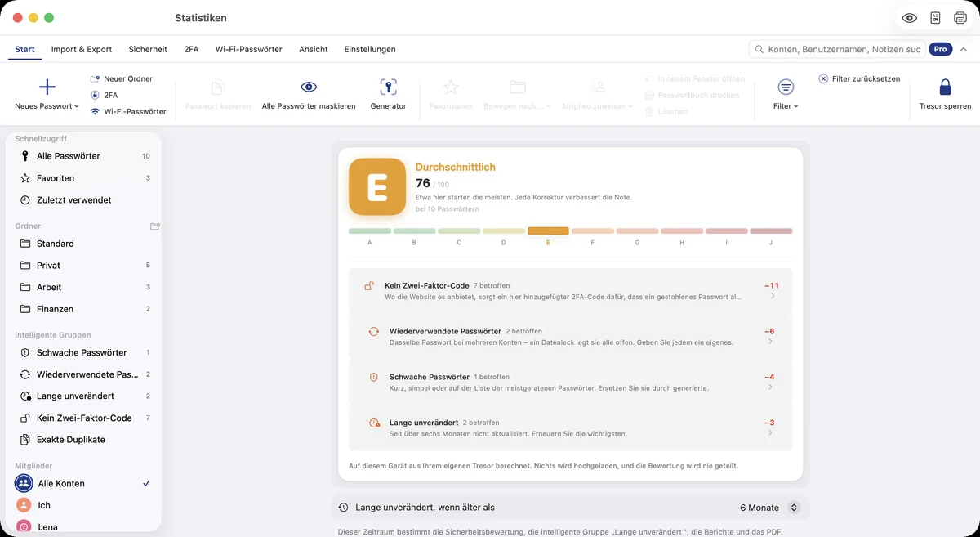
Task: Lock the vault with Tresor sperren
Action: pos(945,95)
